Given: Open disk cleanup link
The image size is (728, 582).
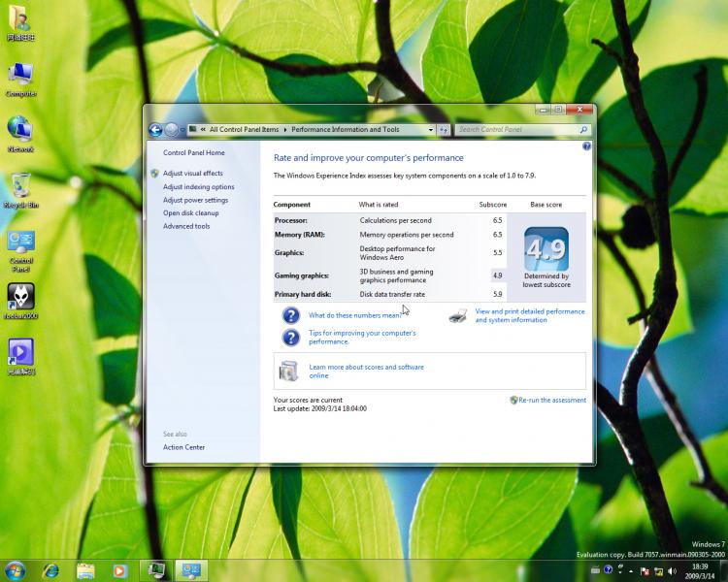Looking at the screenshot, I should 190,213.
